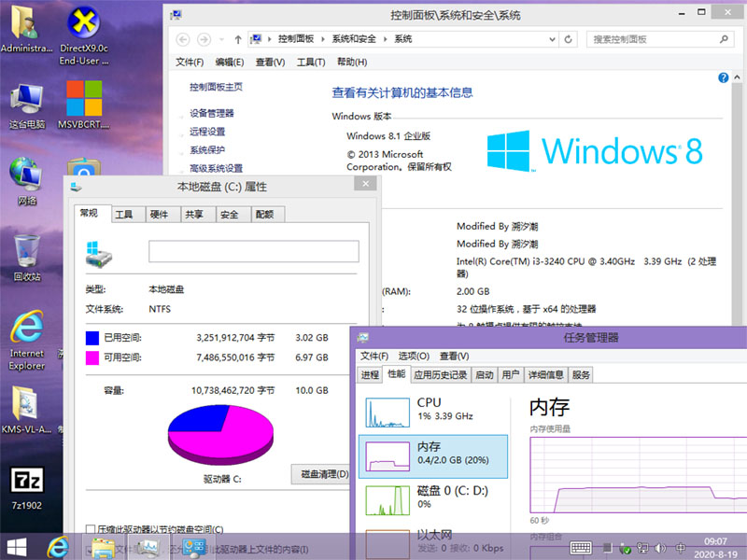747x560 pixels.
Task: Open the 控制面板主页 link
Action: (216, 87)
